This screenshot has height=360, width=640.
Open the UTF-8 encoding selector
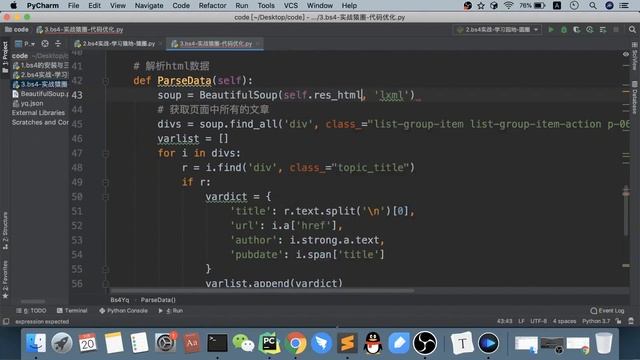coord(538,321)
